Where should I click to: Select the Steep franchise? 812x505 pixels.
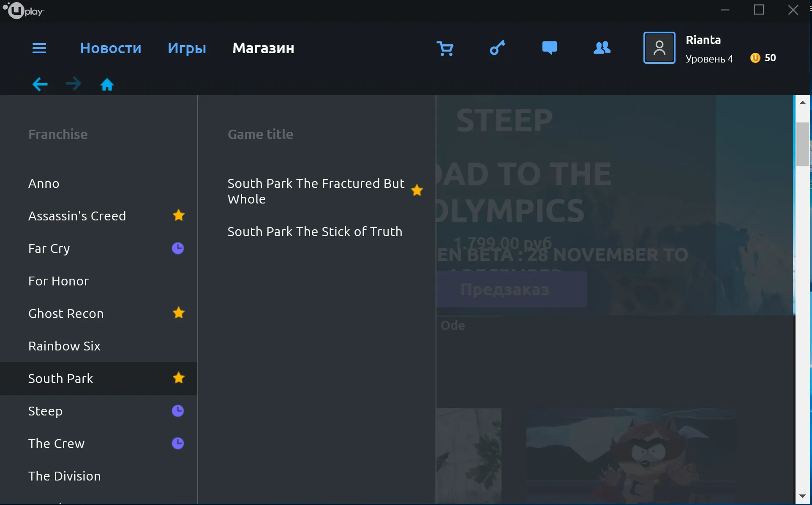[99, 411]
